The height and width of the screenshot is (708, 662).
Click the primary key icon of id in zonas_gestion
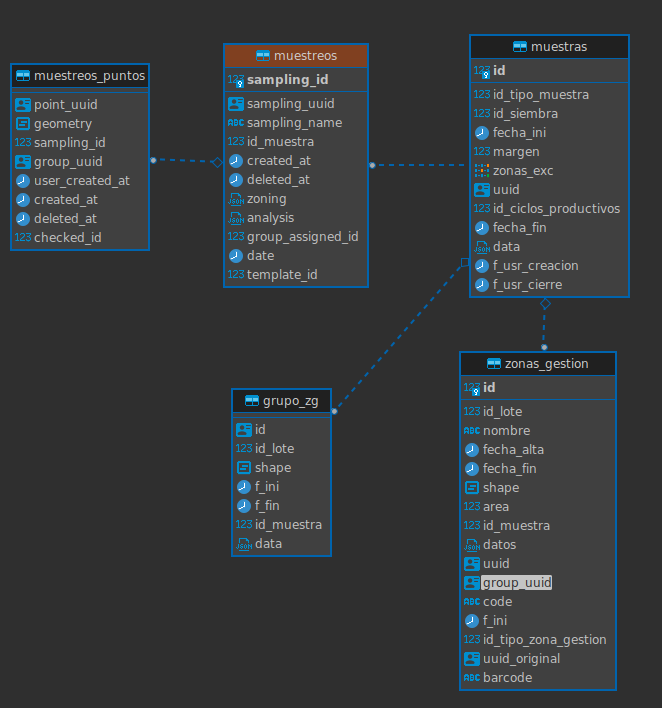pyautogui.click(x=472, y=388)
